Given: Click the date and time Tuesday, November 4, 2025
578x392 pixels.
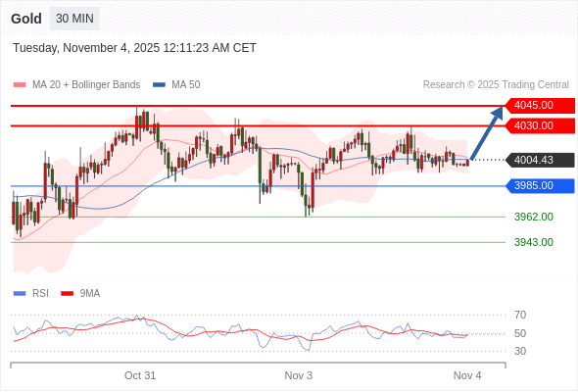Looking at the screenshot, I should coord(134,48).
